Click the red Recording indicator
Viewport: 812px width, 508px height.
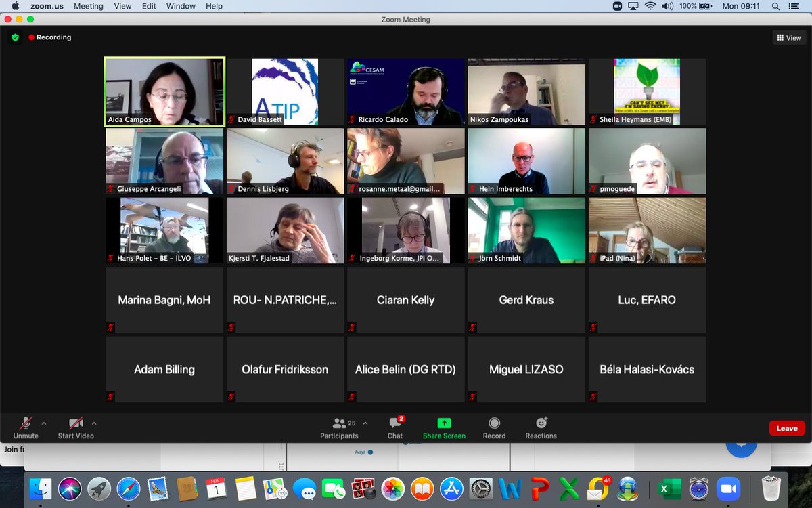point(50,37)
